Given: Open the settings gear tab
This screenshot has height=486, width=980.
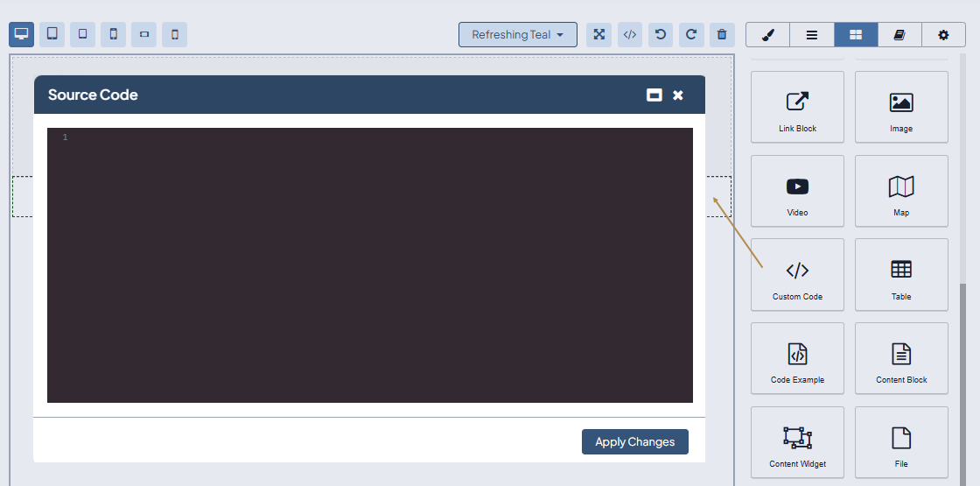Looking at the screenshot, I should point(943,35).
